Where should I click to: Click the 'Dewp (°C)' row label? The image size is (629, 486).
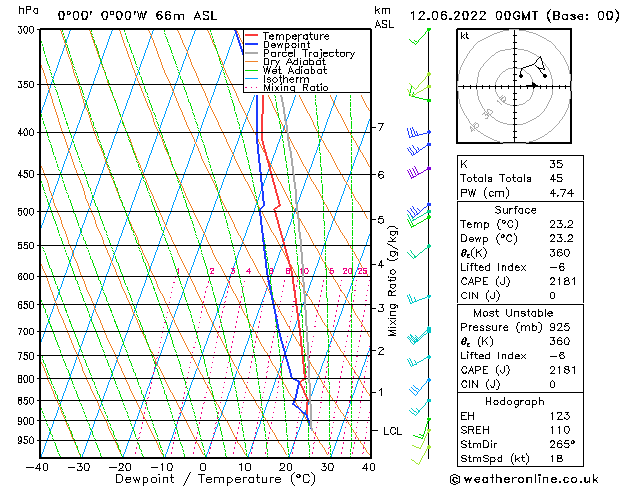coord(489,239)
